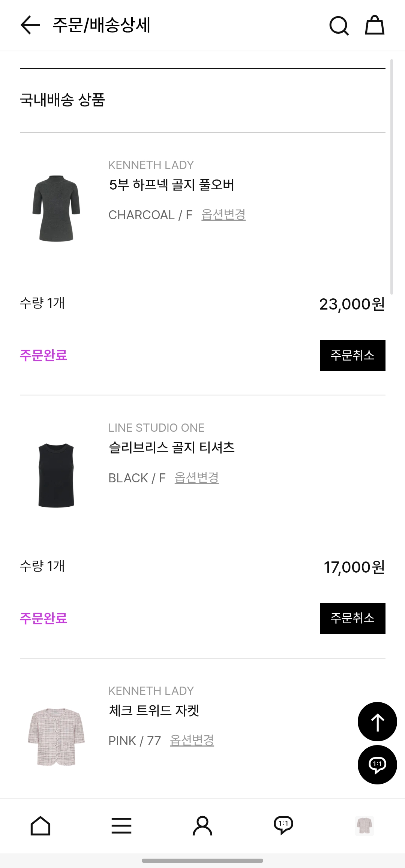Open 1:1 inquiry in bottom bar
Viewport: 405px width, 868px height.
(x=283, y=826)
